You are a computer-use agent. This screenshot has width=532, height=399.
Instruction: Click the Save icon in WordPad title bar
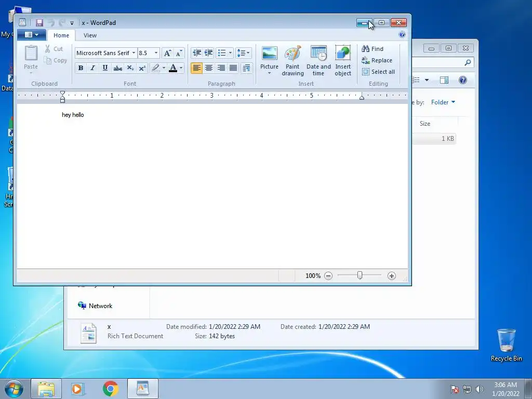[x=39, y=23]
